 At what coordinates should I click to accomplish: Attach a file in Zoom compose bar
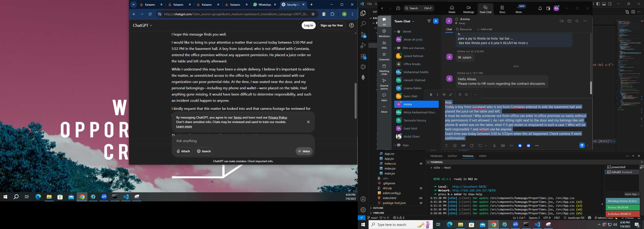[x=472, y=146]
